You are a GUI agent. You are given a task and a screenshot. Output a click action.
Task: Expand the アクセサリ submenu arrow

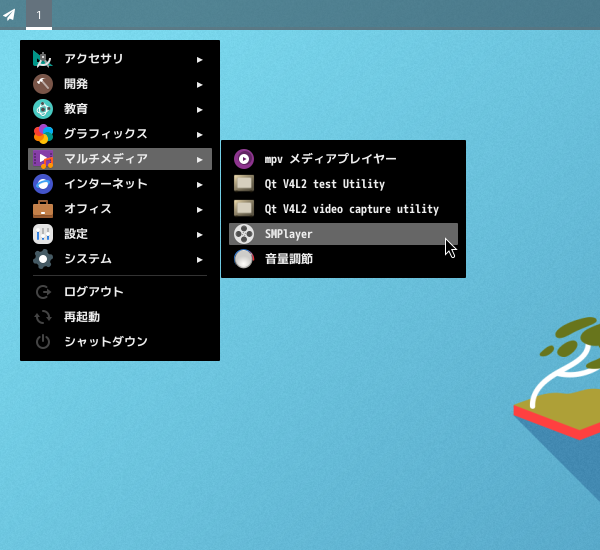click(200, 59)
